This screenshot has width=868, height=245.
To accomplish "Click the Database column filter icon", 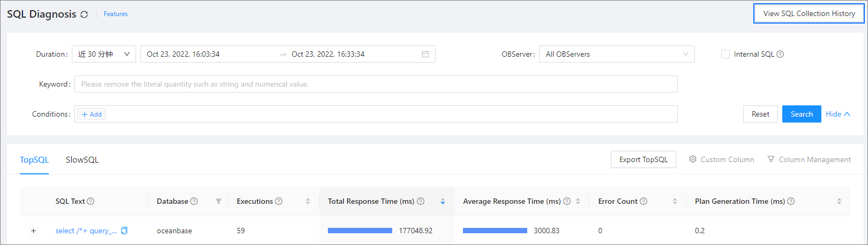I will (219, 201).
